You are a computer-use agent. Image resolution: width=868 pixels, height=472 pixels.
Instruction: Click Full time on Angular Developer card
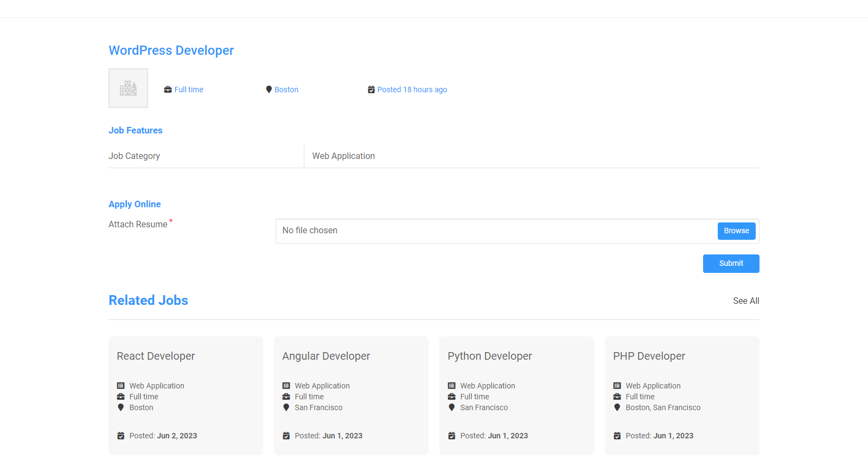pos(309,397)
